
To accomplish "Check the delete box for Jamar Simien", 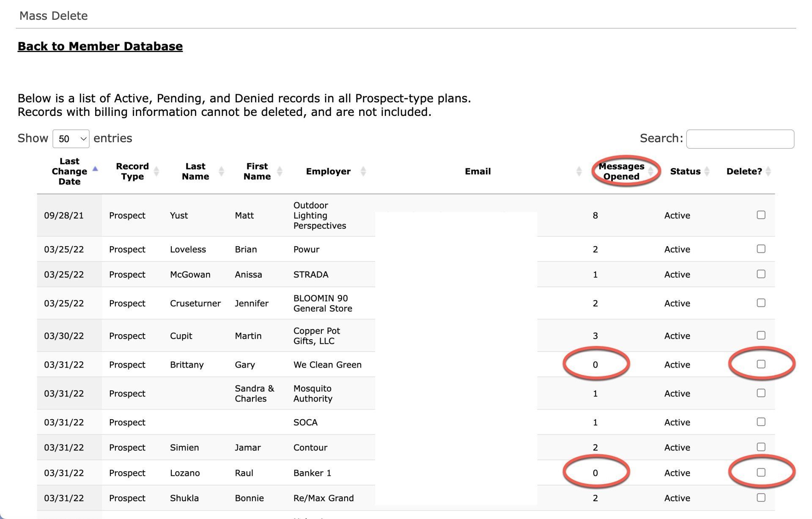I will [x=761, y=447].
